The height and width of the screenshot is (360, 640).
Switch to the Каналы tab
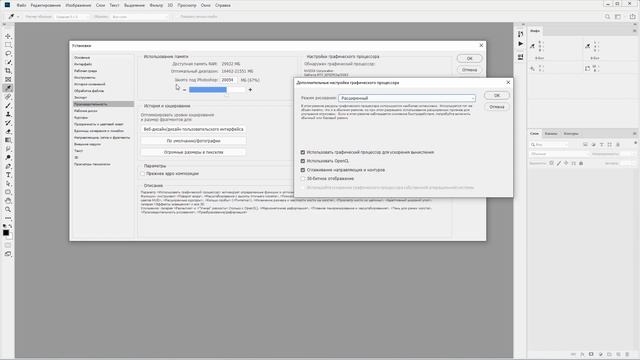pyautogui.click(x=551, y=133)
